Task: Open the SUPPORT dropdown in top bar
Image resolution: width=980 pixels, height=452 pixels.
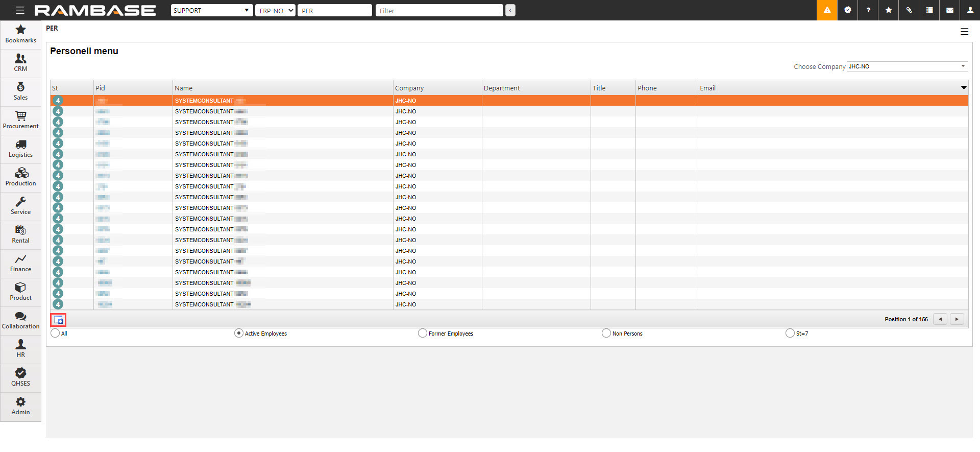Action: pos(211,10)
